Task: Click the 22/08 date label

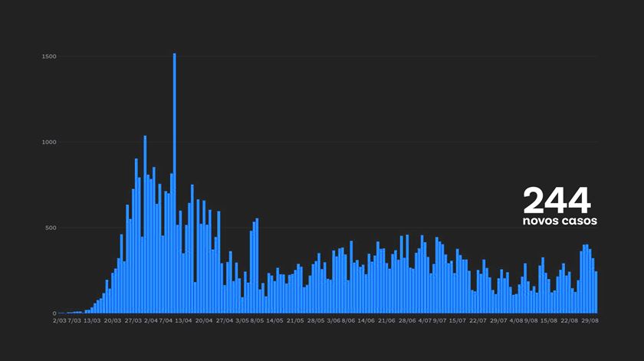Action: [569, 320]
